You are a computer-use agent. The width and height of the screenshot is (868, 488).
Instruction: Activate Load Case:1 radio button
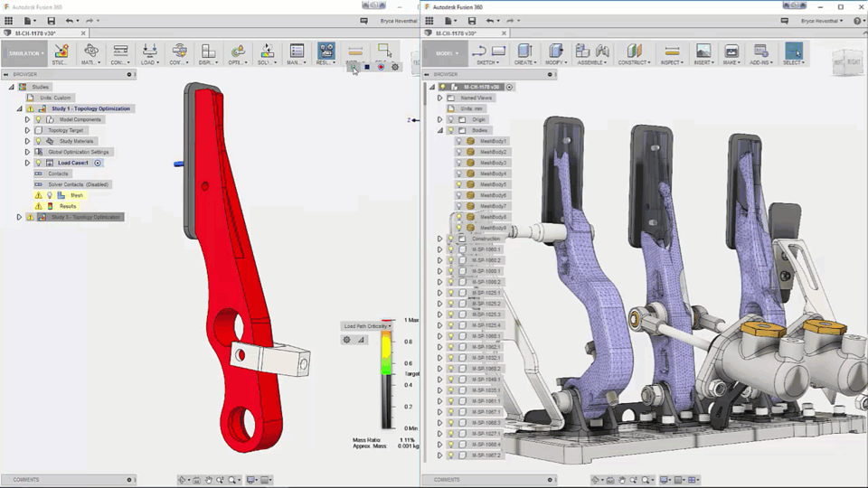point(98,163)
